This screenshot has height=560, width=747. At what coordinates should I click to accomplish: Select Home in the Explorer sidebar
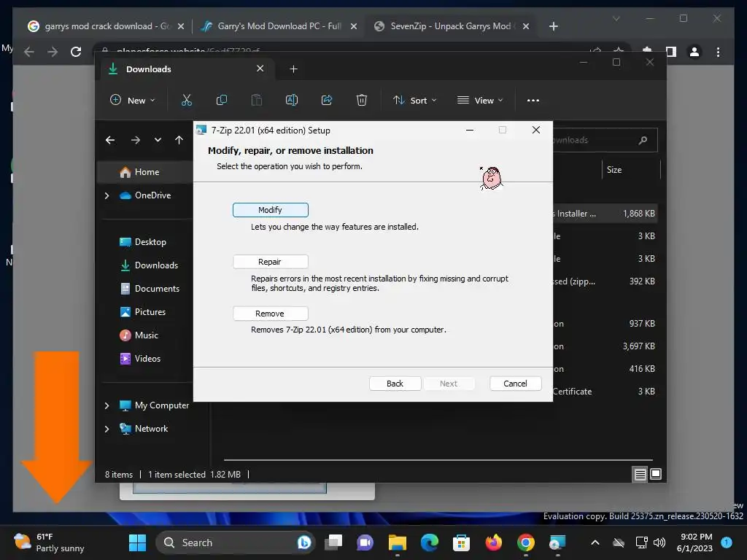coord(145,172)
